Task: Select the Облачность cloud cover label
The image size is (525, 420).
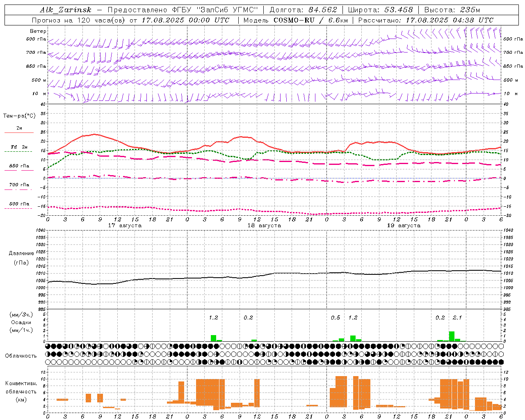Action: click(x=21, y=356)
